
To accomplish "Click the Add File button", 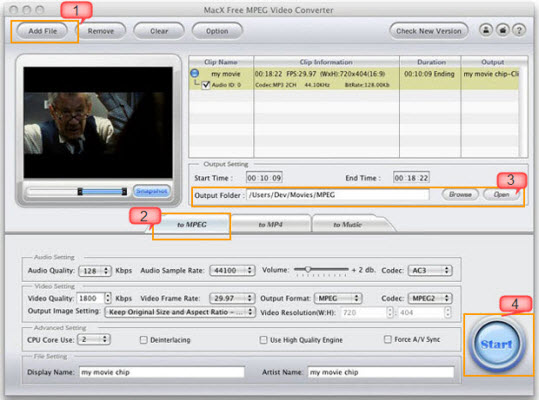I will (42, 31).
